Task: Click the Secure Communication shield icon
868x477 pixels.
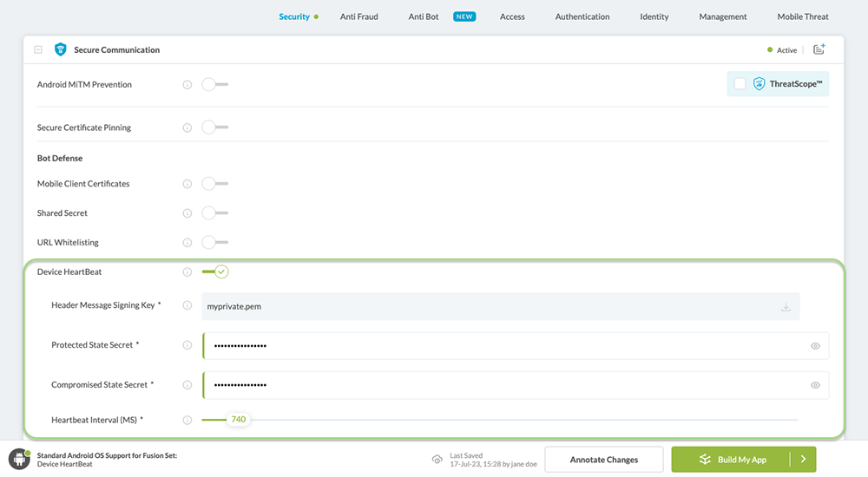Action: tap(60, 50)
